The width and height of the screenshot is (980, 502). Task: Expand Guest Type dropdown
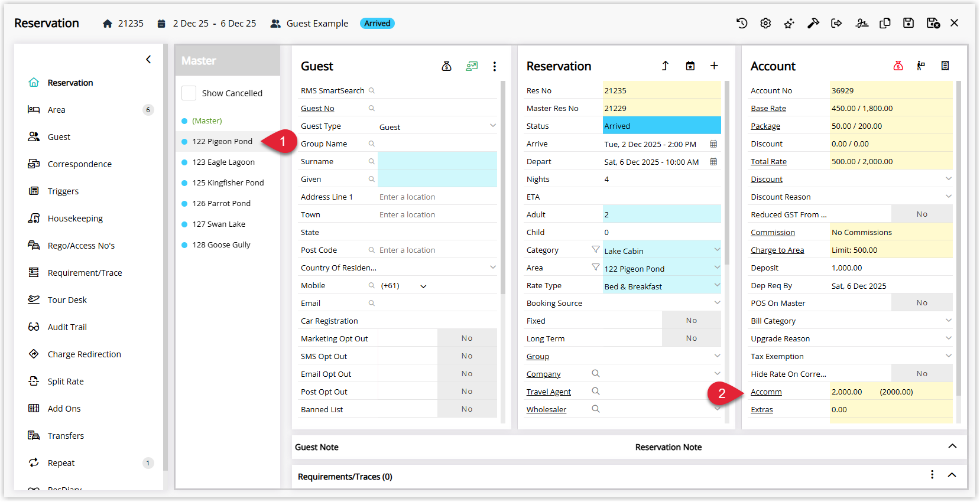pos(493,126)
